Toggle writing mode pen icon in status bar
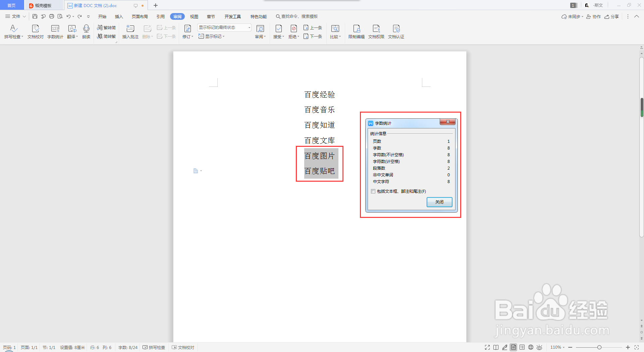Screen dimensions: 644x352 point(505,347)
